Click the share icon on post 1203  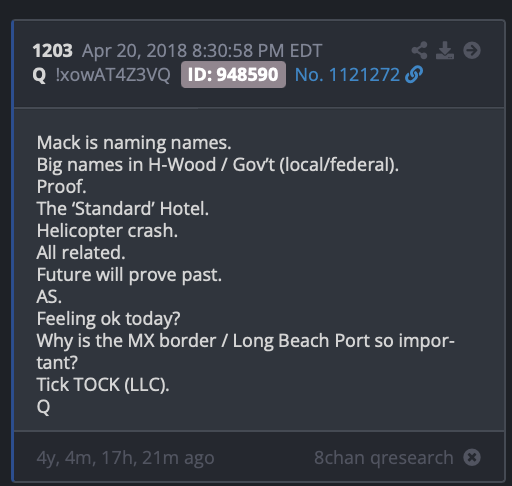coord(420,50)
